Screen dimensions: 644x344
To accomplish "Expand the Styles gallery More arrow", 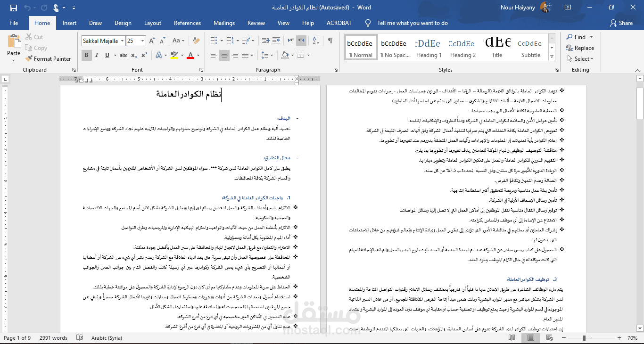I will (x=552, y=57).
